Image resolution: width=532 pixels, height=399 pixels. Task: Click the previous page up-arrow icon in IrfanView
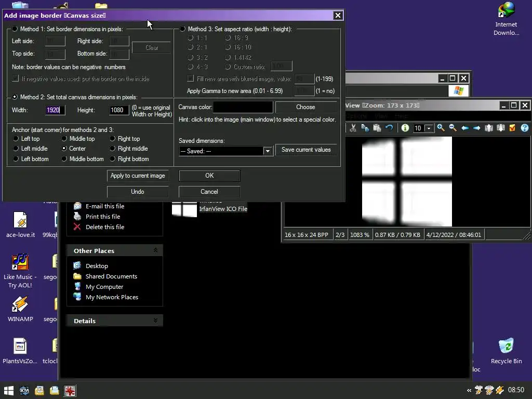(x=488, y=128)
